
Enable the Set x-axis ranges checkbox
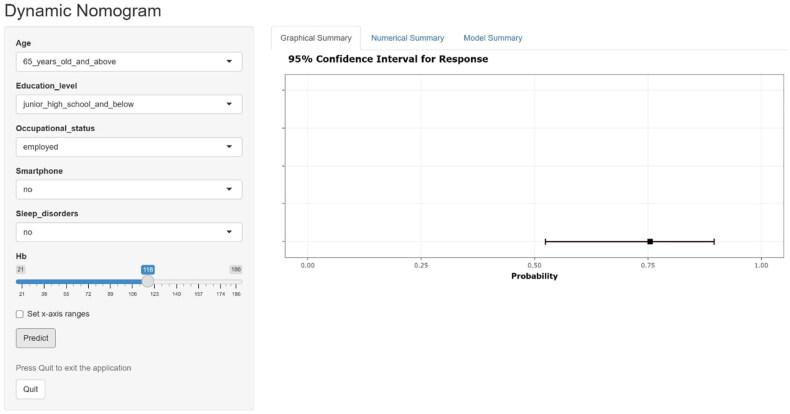click(21, 314)
